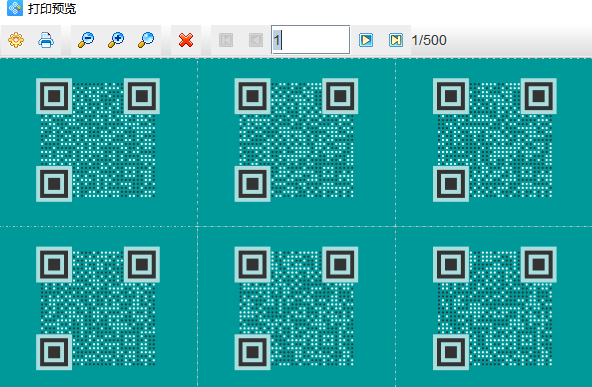
Task: Open print settings gear icon
Action: [16, 40]
